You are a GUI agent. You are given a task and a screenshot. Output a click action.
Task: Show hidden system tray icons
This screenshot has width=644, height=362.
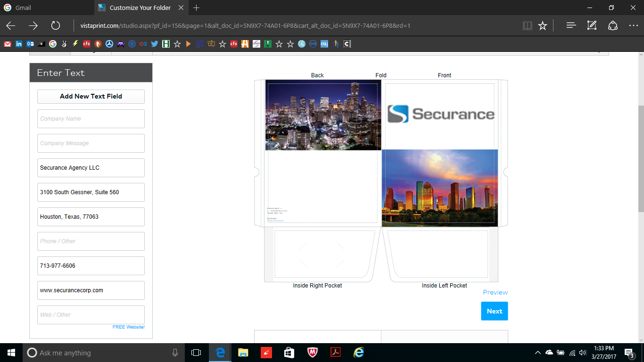pyautogui.click(x=537, y=353)
